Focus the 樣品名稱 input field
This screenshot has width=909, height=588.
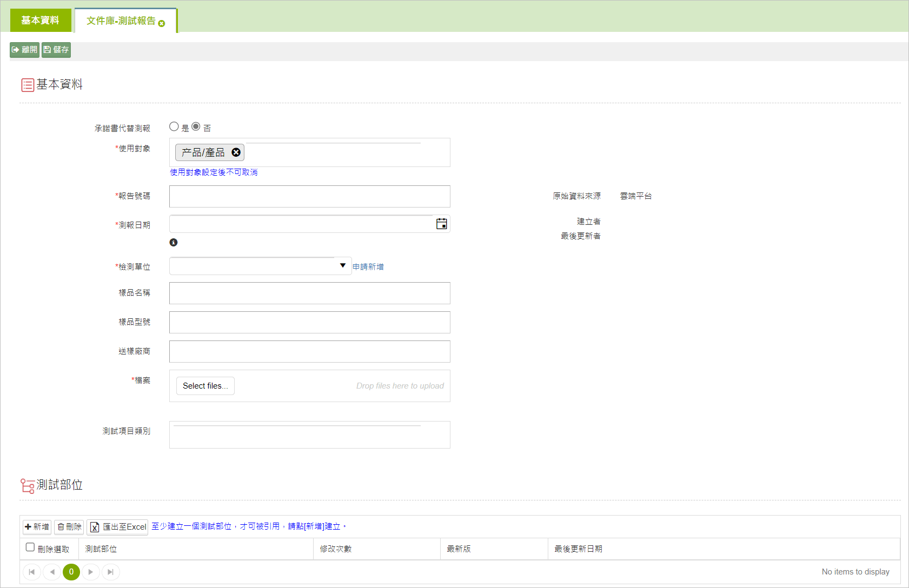pos(310,293)
